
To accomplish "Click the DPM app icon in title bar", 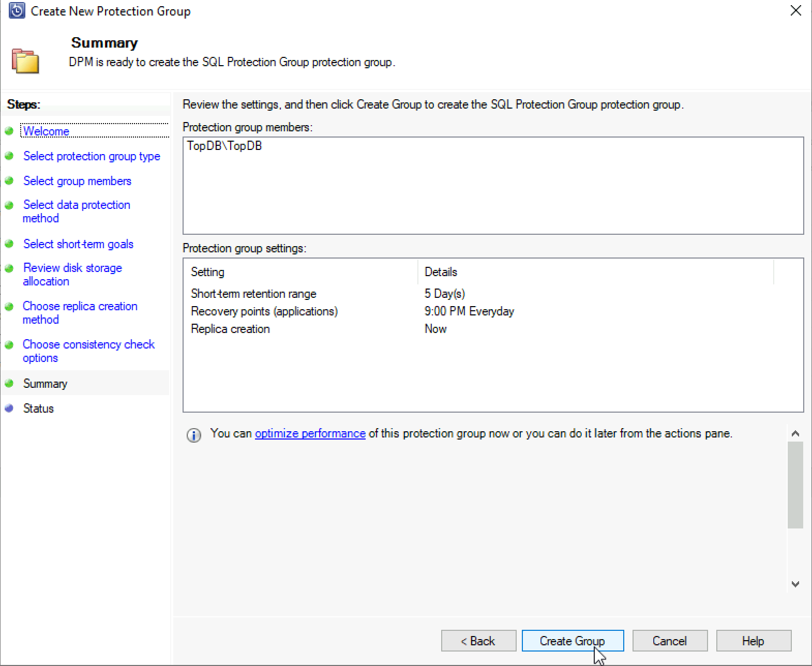I will coord(17,11).
